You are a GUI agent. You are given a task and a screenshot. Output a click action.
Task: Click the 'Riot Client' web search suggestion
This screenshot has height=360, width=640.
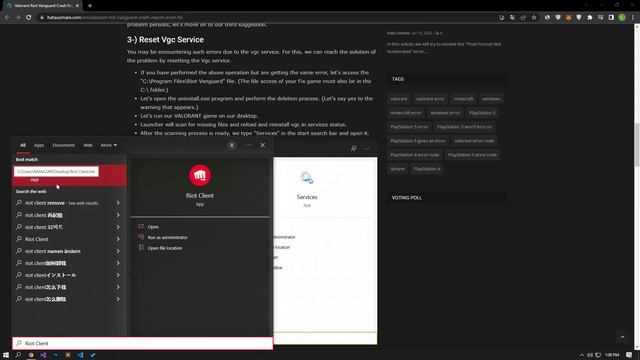(x=36, y=239)
